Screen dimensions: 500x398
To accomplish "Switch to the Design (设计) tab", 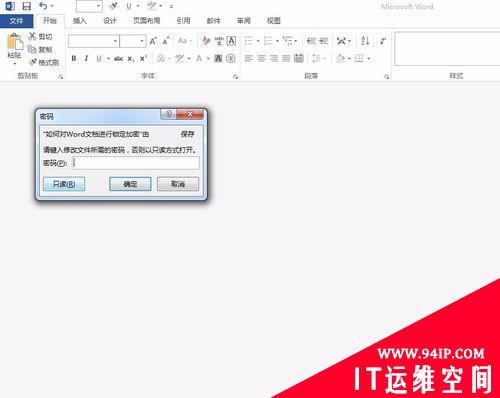I will (110, 21).
